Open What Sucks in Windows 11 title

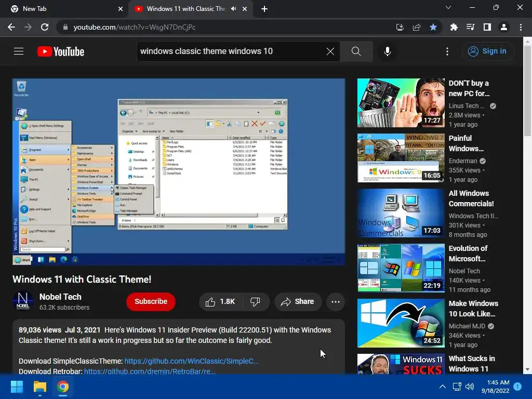point(472,364)
